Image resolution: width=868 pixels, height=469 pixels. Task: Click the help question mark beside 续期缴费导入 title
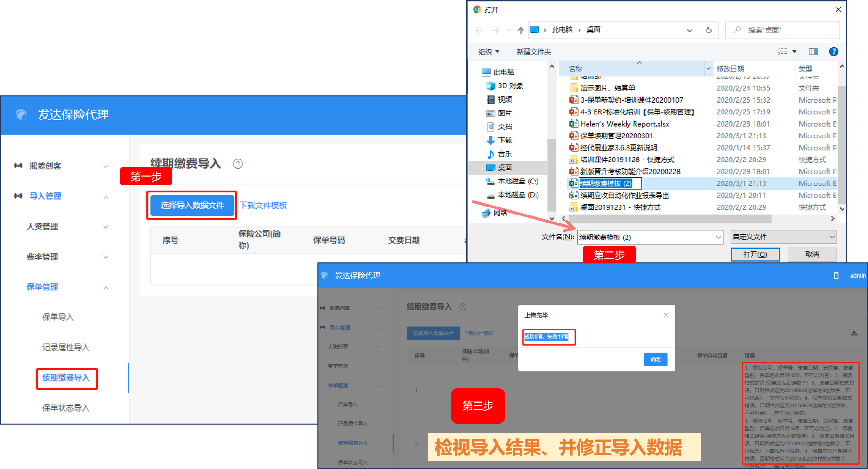[238, 164]
